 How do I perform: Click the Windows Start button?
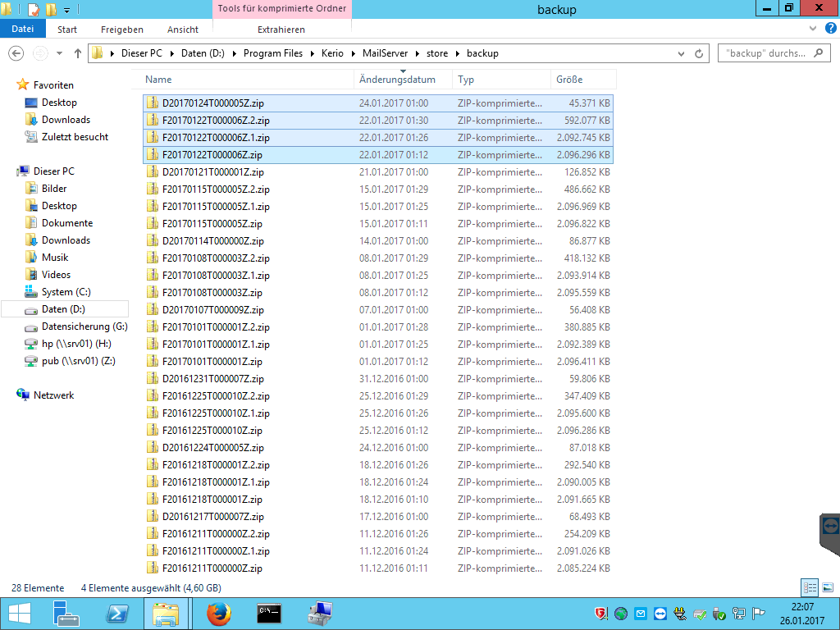click(19, 613)
